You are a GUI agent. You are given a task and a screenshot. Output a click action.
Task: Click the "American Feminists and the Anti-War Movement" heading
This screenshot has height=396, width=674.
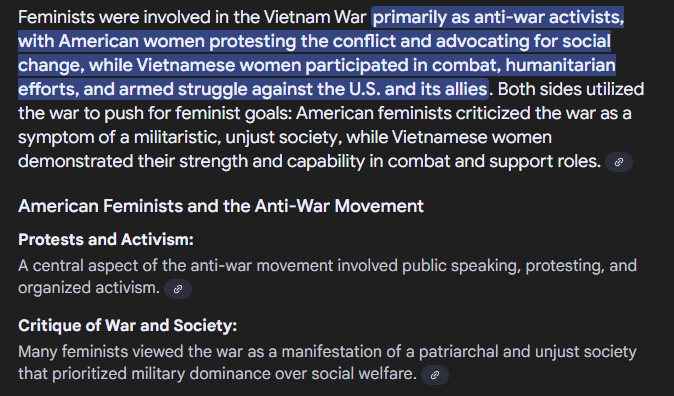221,206
